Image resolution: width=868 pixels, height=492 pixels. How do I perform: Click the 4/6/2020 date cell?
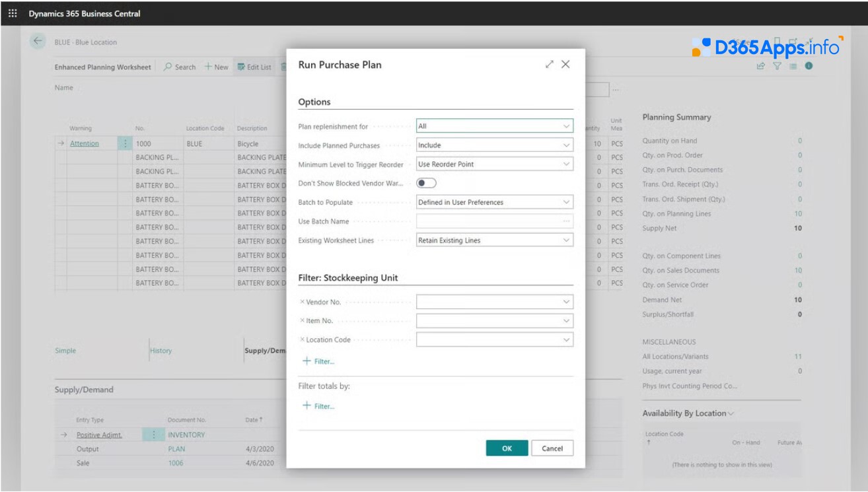(x=260, y=463)
